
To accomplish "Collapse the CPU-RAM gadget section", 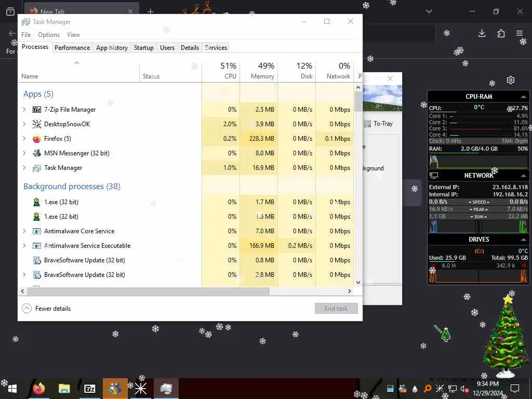I will (523, 97).
